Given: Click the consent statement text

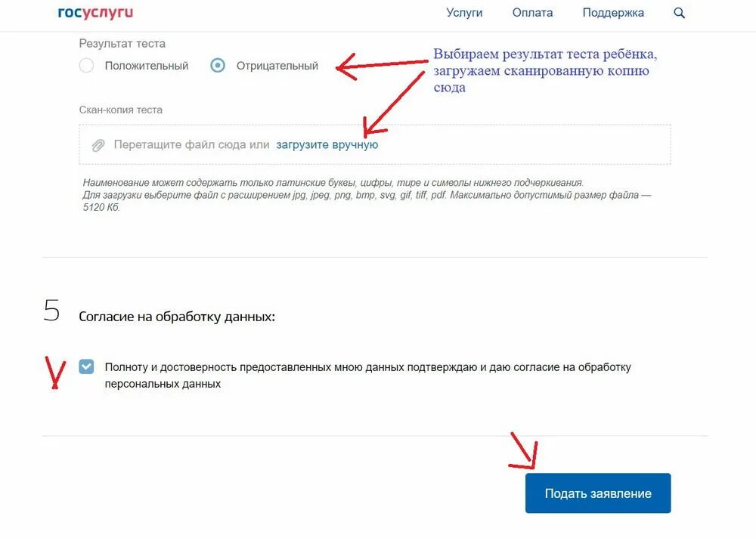Looking at the screenshot, I should click(x=368, y=376).
